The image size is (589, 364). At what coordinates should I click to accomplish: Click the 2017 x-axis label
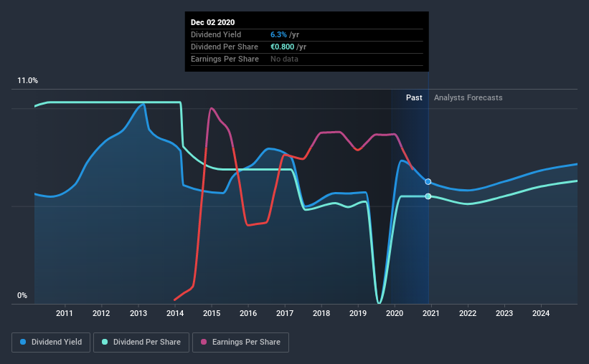tap(285, 313)
